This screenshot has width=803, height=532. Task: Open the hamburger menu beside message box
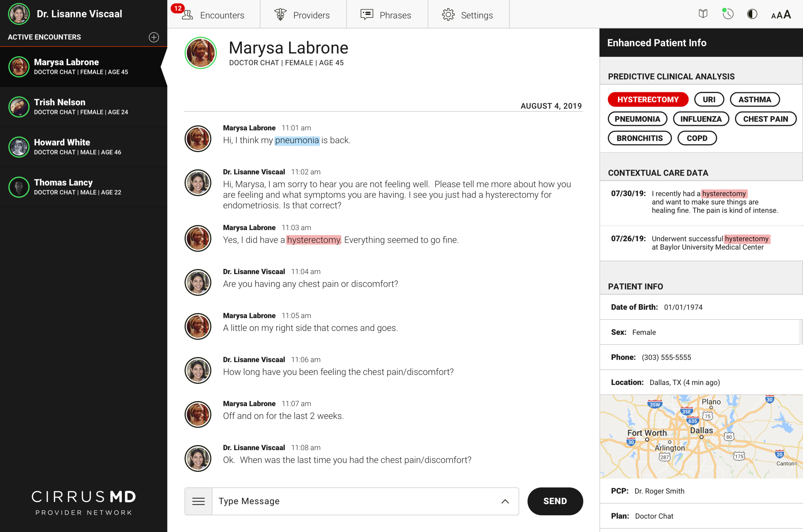click(198, 501)
